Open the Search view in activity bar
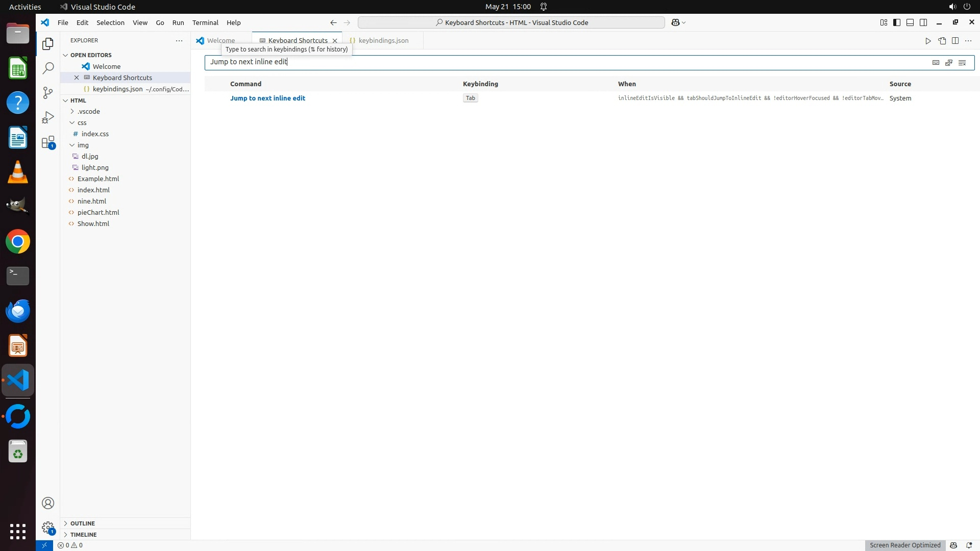This screenshot has height=551, width=980. click(x=48, y=68)
